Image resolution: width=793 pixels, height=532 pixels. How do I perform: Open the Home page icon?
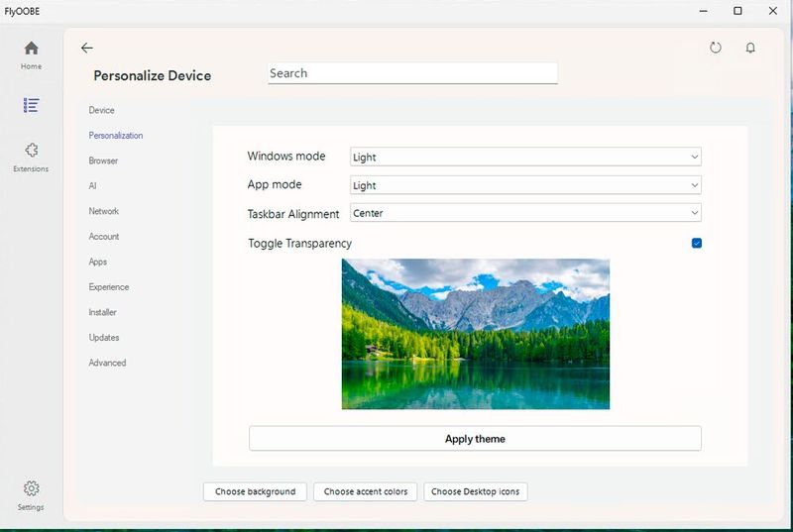coord(31,49)
